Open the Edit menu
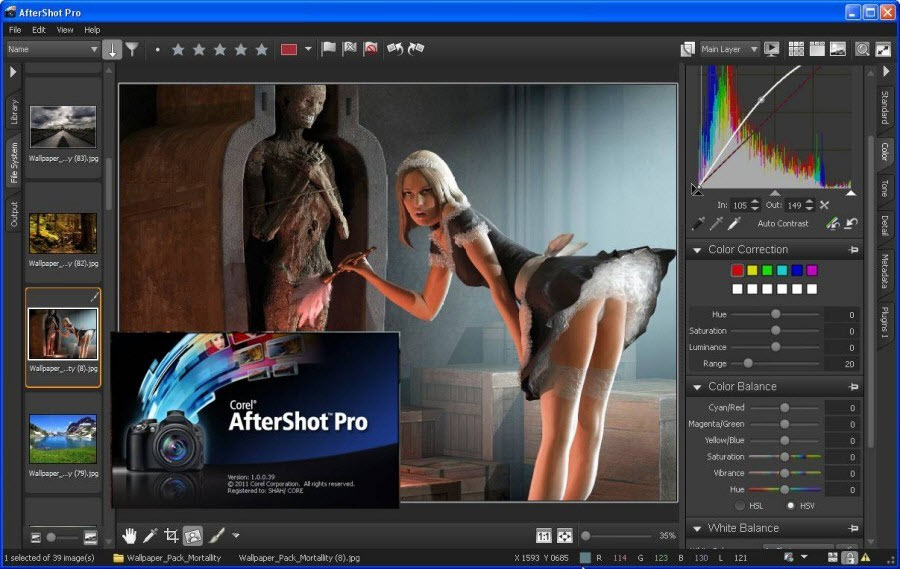Viewport: 900px width, 569px height. pos(39,30)
